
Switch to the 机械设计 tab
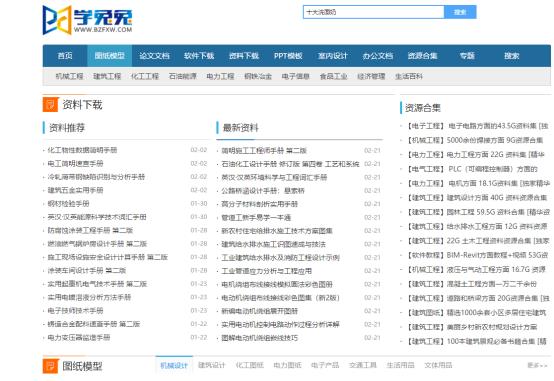[174, 365]
